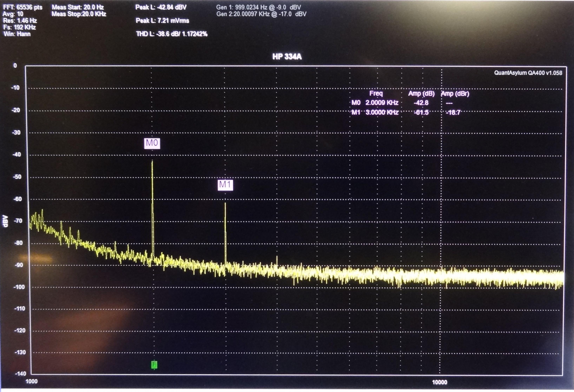Click the Win: Hann readout
The height and width of the screenshot is (392, 574).
17,34
